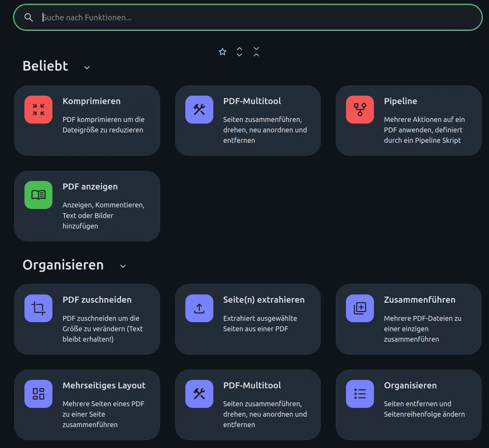Viewport: 489px width, 448px height.
Task: Open the Organisieren card title
Action: pyautogui.click(x=410, y=385)
